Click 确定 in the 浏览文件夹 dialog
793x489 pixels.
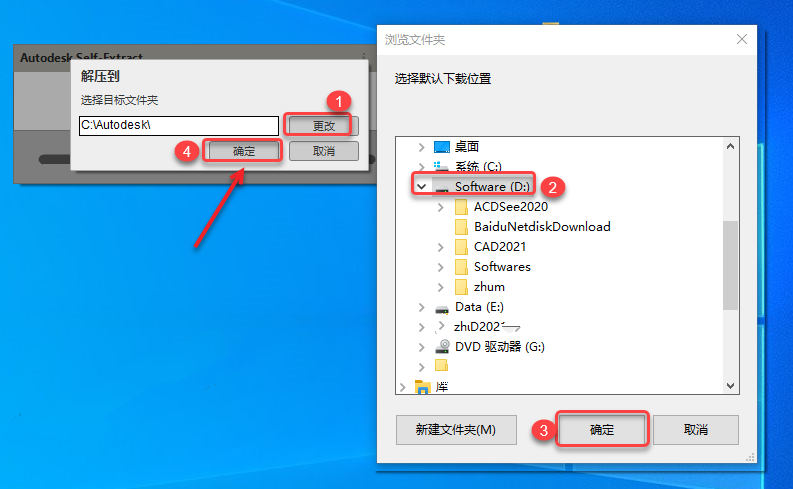pos(602,430)
